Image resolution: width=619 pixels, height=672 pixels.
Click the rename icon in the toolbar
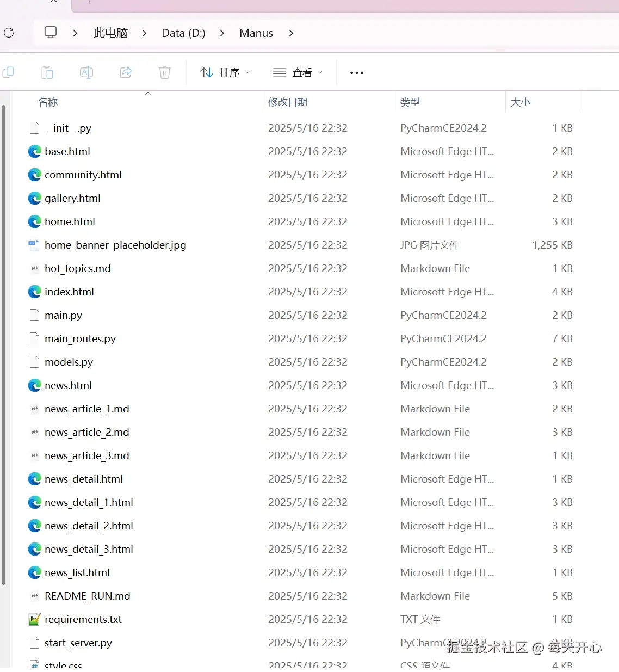(86, 72)
